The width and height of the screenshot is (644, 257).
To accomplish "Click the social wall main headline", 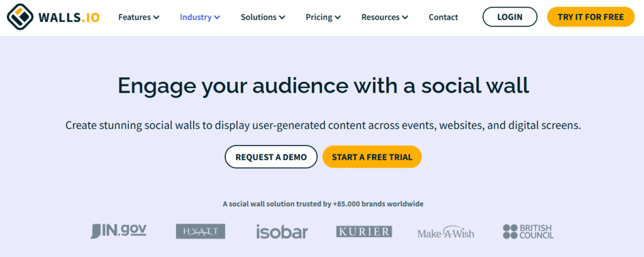I will tap(323, 86).
